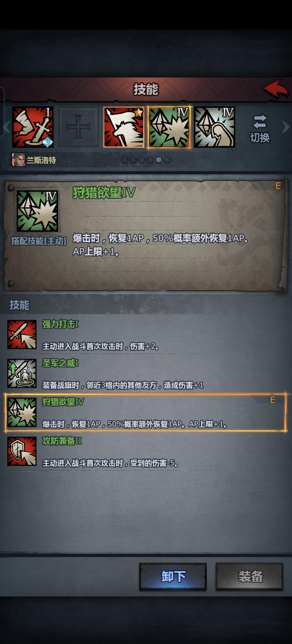This screenshot has height=644, width=292.
Task: Tap the empty cross skill slot
Action: click(x=78, y=127)
